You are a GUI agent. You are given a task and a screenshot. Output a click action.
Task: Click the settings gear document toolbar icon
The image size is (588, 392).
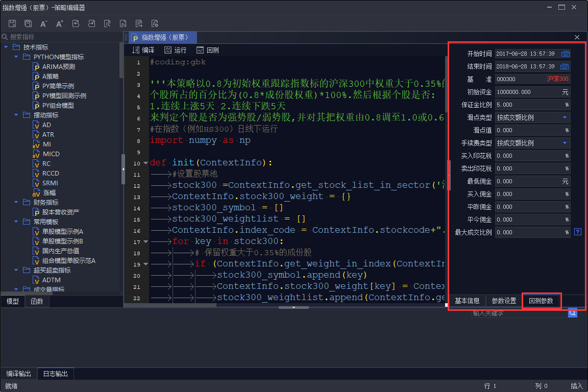[x=155, y=23]
